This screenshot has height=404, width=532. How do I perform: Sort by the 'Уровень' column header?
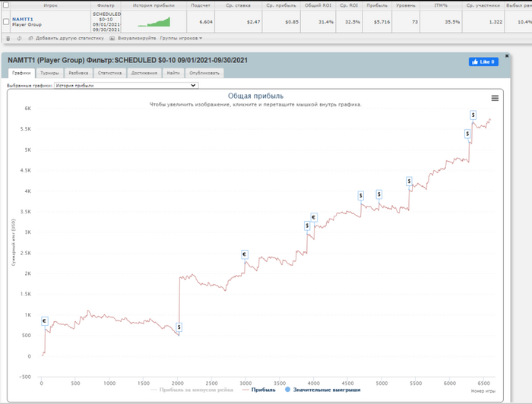(405, 5)
